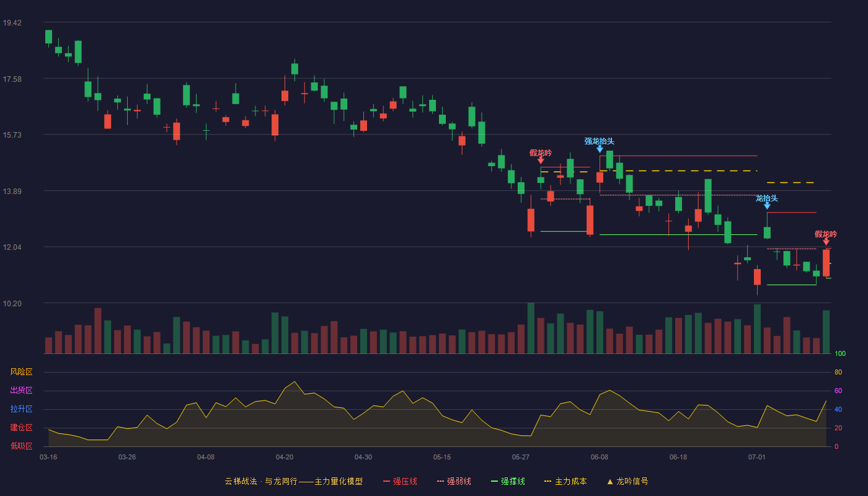
Task: Toggle the 强弱线 legend item
Action: [454, 481]
